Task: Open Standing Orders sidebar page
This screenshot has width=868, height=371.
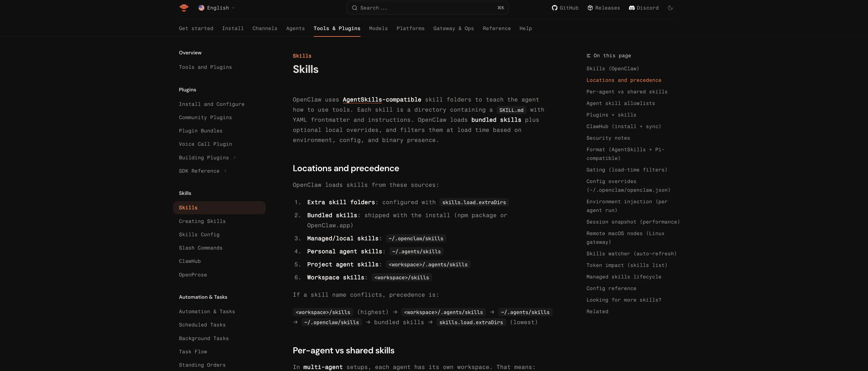Action: (x=202, y=365)
